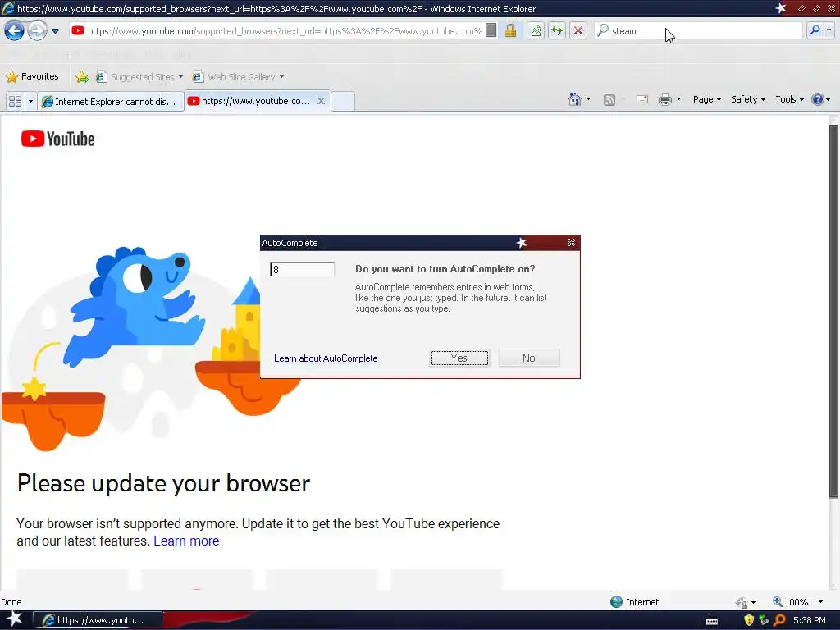This screenshot has height=630, width=840.
Task: Click the Refresh green arrows button
Action: (557, 30)
